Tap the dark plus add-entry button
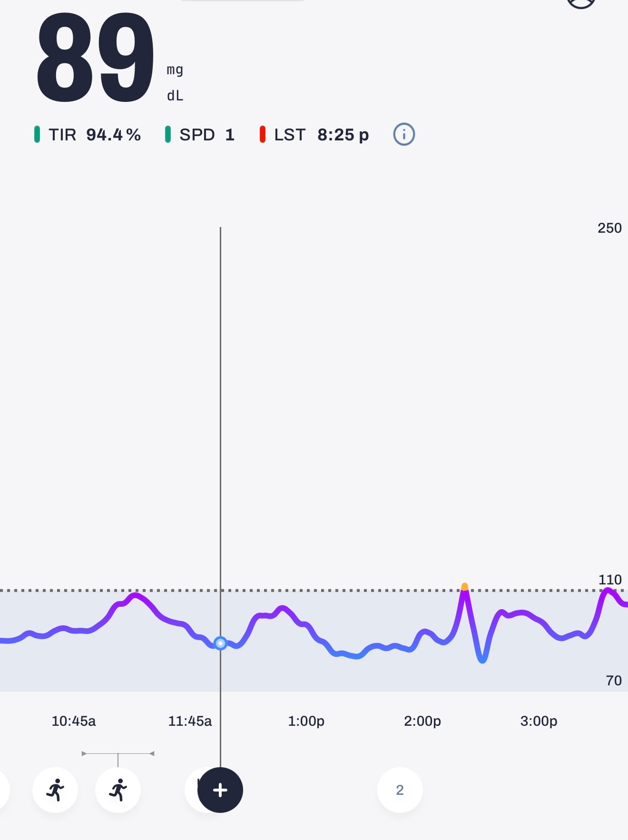The image size is (628, 840). (220, 790)
